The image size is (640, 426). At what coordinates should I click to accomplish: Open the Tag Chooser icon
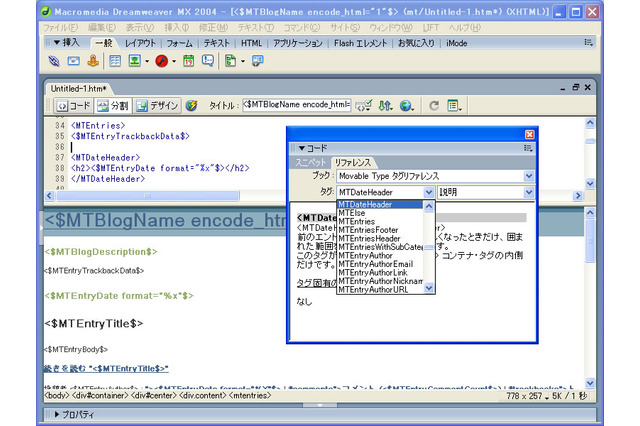[x=258, y=61]
